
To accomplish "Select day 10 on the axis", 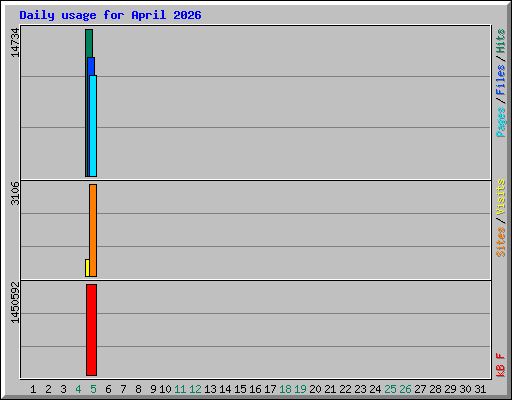I will [165, 389].
